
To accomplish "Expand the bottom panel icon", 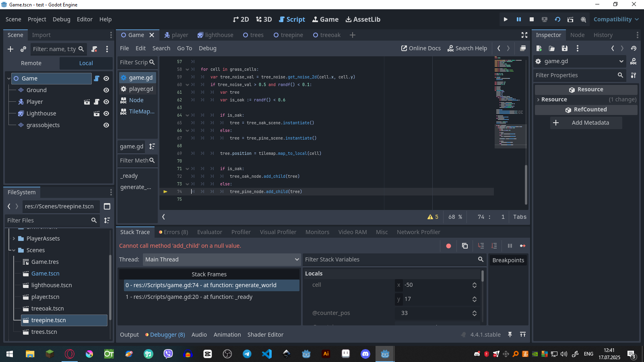I will point(523,334).
